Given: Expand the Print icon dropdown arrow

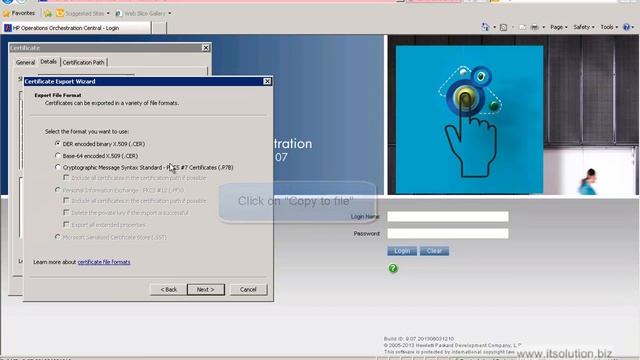Looking at the screenshot, I should pyautogui.click(x=543, y=27).
